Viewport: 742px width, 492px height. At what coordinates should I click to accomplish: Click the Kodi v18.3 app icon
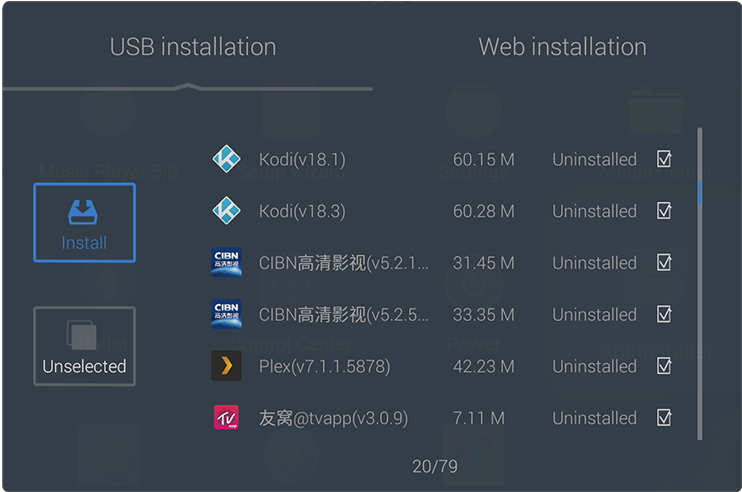click(x=226, y=211)
